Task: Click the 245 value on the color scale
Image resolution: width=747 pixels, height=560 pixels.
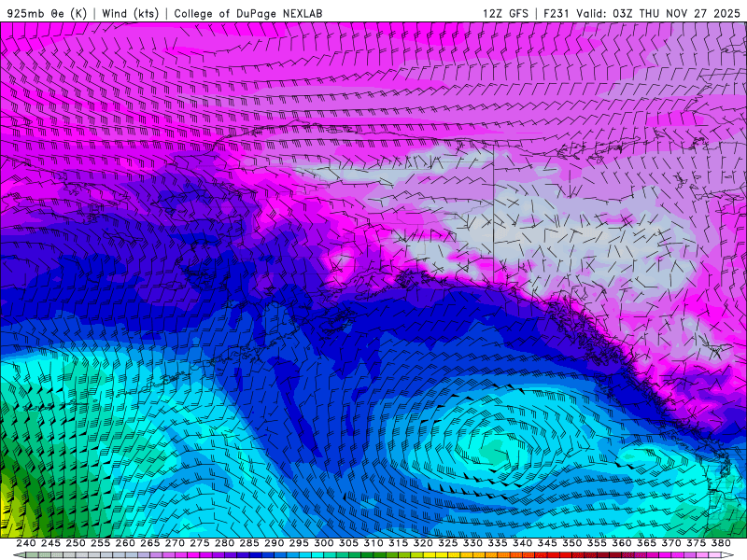Action: (50, 543)
